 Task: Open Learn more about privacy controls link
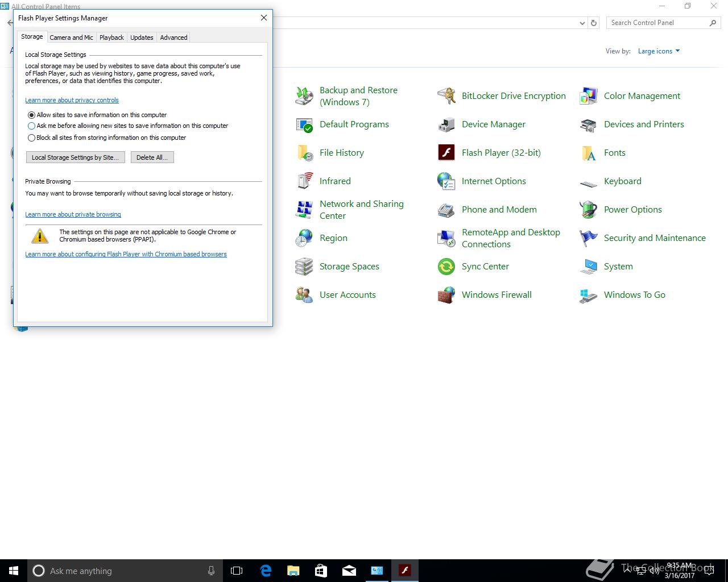(x=72, y=100)
